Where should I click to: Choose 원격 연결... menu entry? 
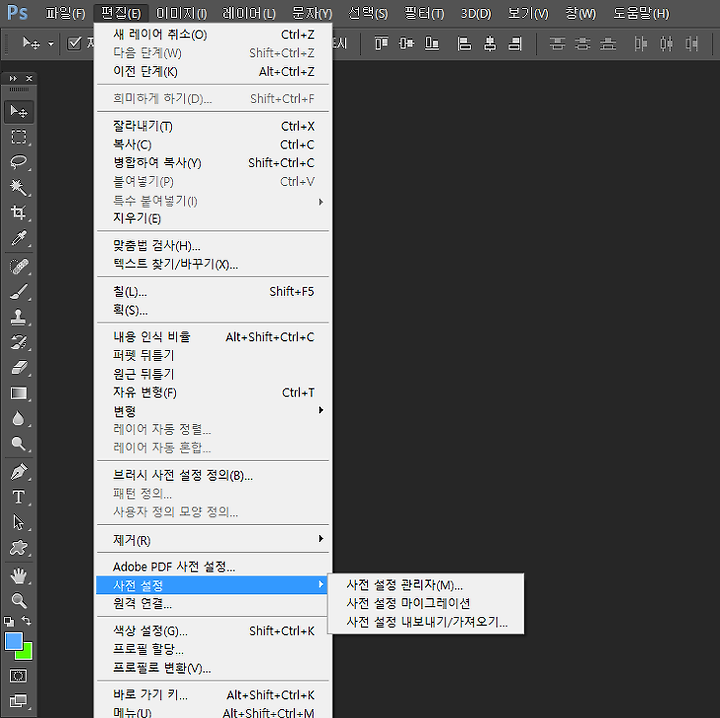coord(214,604)
